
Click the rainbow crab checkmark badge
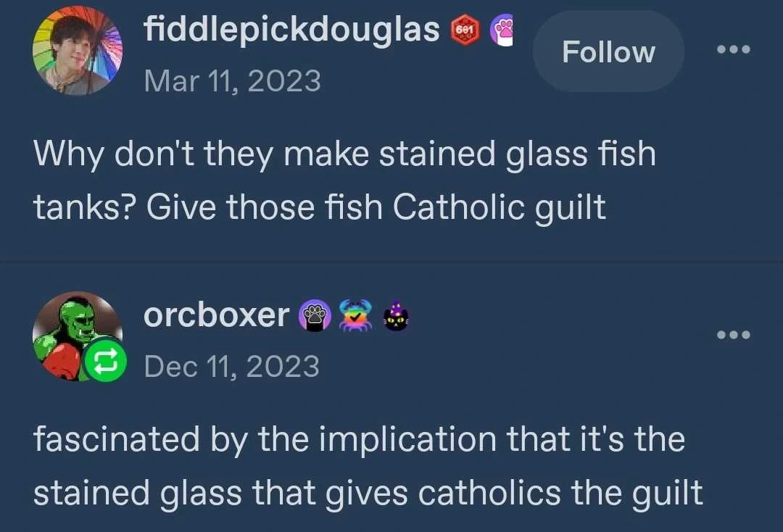click(355, 315)
